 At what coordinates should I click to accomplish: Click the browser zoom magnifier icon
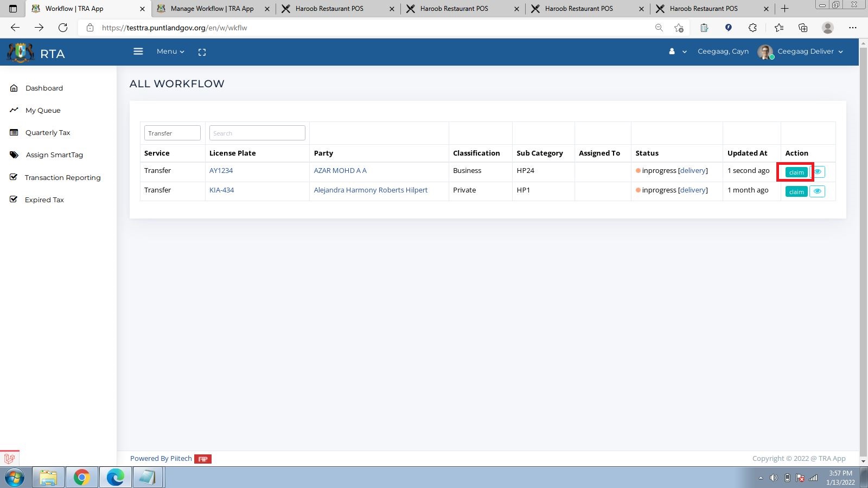pyautogui.click(x=659, y=28)
